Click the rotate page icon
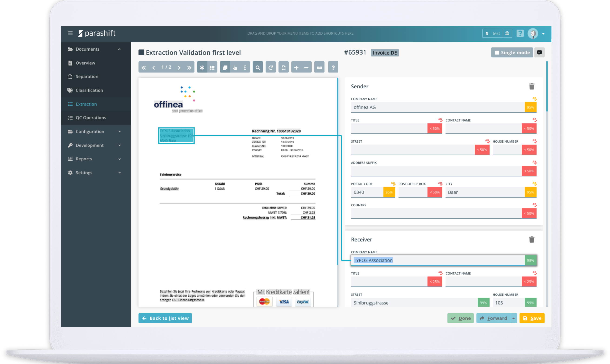 pyautogui.click(x=271, y=67)
